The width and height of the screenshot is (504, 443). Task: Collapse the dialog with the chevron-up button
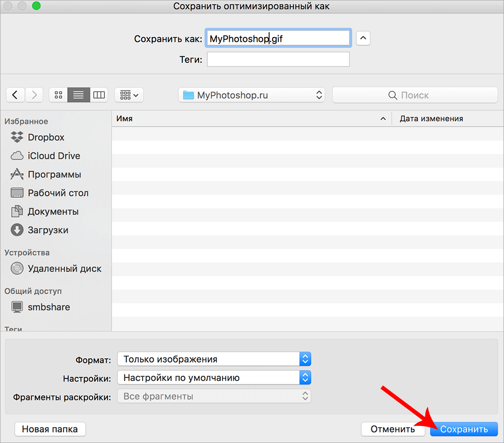point(363,38)
